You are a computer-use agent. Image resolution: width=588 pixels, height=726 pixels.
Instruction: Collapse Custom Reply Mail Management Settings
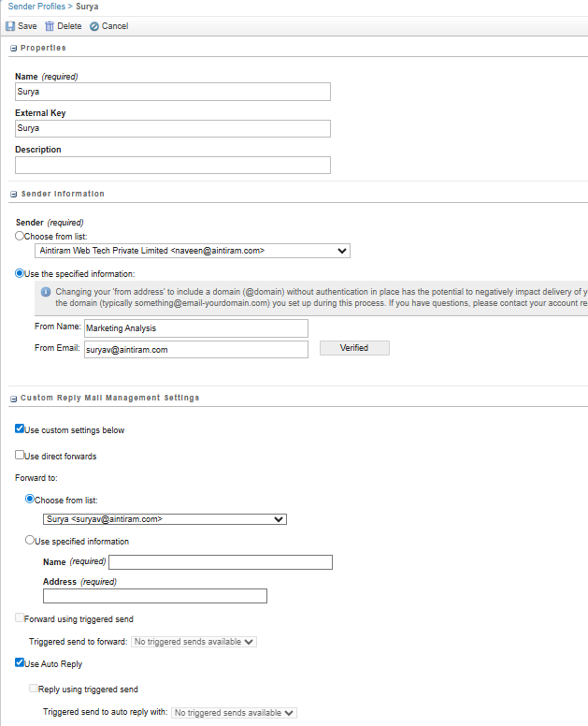13,399
